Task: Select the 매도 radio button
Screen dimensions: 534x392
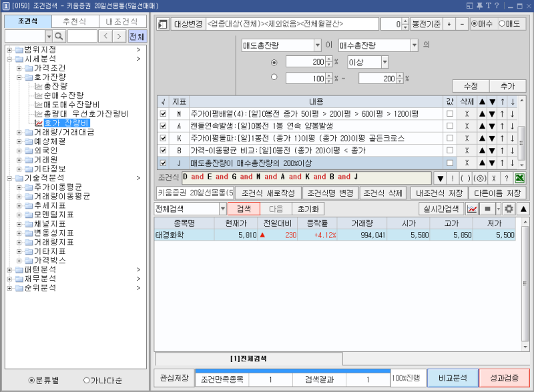Action: pyautogui.click(x=502, y=24)
